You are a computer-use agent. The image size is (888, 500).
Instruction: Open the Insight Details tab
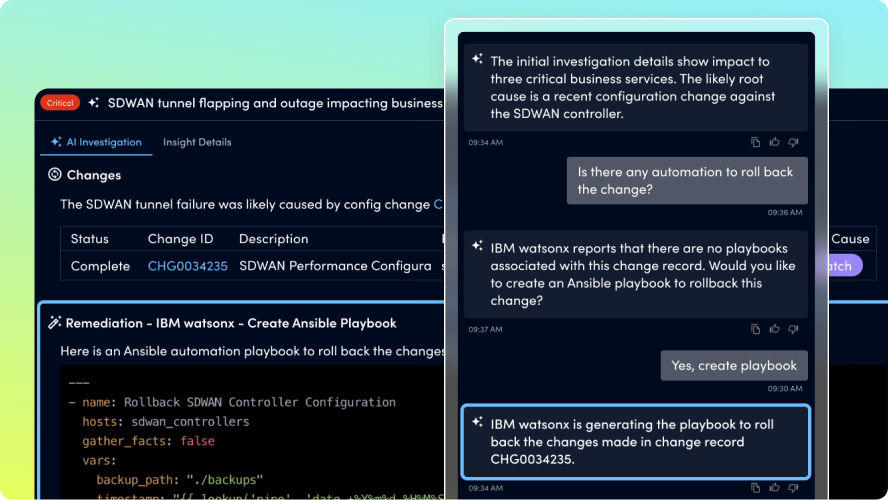(197, 142)
